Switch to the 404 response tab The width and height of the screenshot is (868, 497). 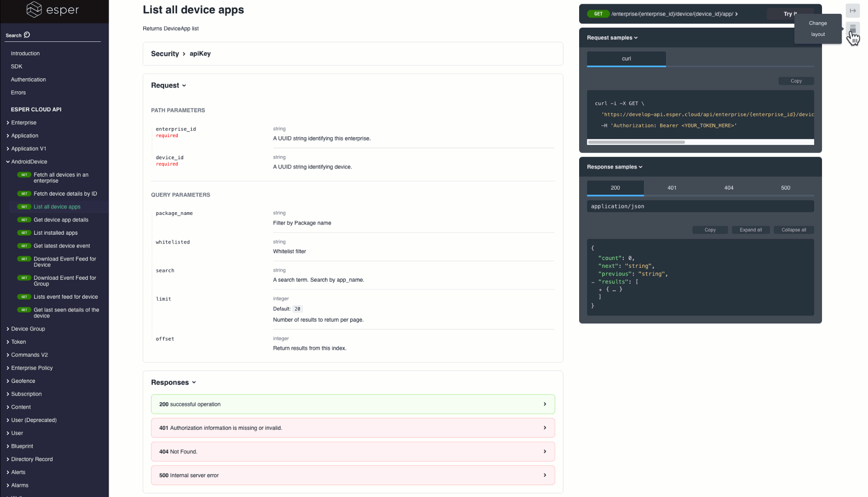pos(729,188)
